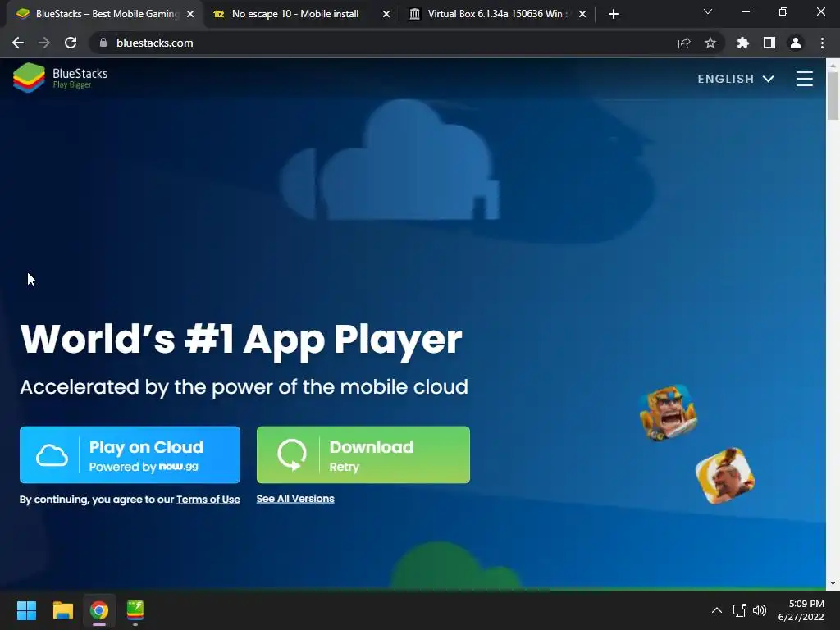Close the BlueStacks tab
Screen dimensions: 840x630
click(190, 14)
